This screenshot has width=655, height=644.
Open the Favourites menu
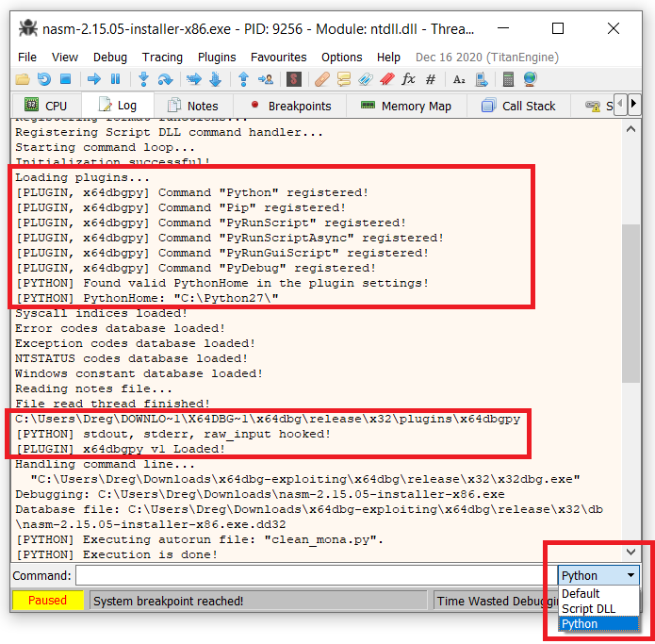pos(279,58)
